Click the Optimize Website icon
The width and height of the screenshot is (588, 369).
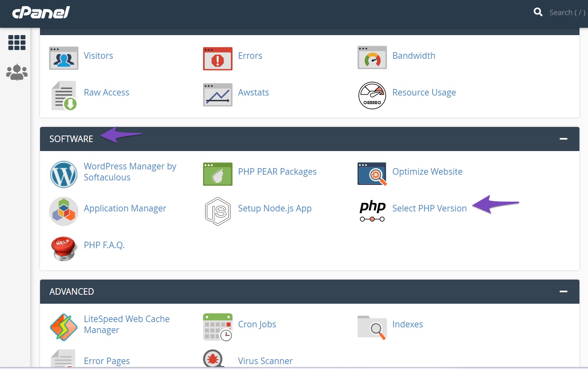372,174
